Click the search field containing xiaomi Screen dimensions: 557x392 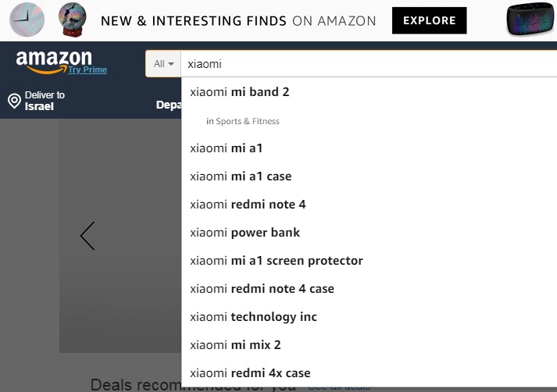point(367,64)
